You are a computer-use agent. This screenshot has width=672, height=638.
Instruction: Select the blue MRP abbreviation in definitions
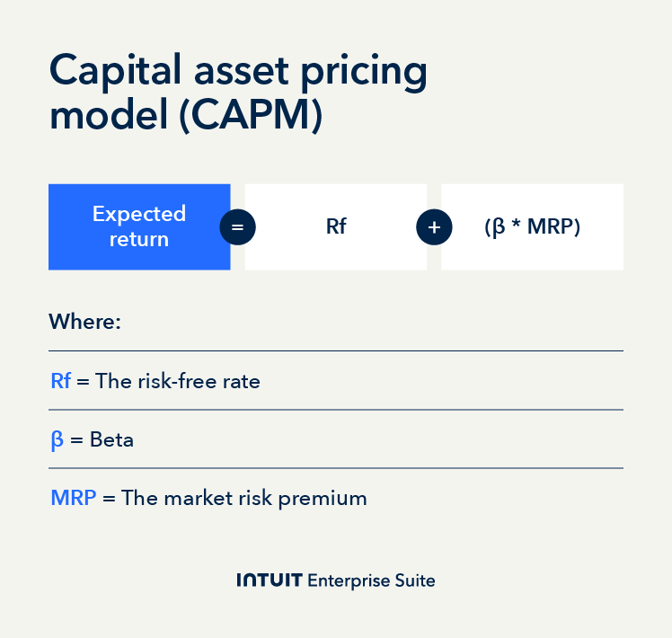74,498
